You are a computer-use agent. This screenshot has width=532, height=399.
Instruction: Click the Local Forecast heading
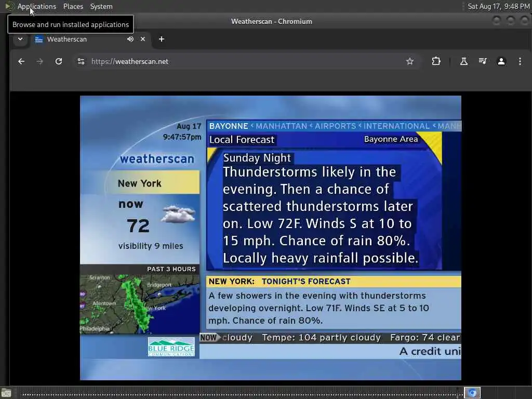[x=242, y=140]
